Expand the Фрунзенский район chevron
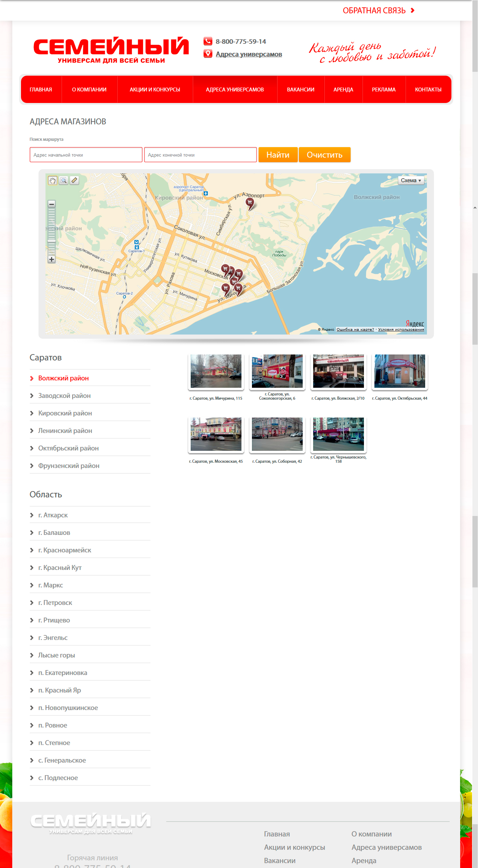The image size is (478, 868). click(32, 466)
